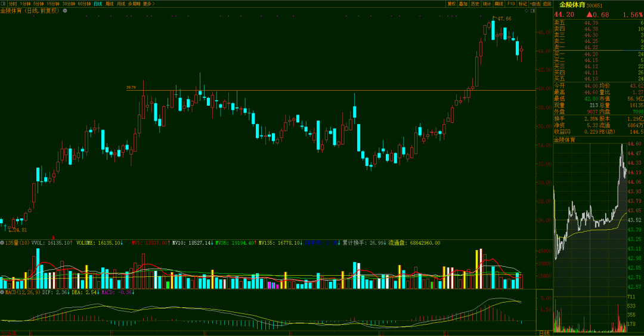Open the dropdown next to 金陵体育 chart title
The height and width of the screenshot is (336, 644).
[x=65, y=11]
